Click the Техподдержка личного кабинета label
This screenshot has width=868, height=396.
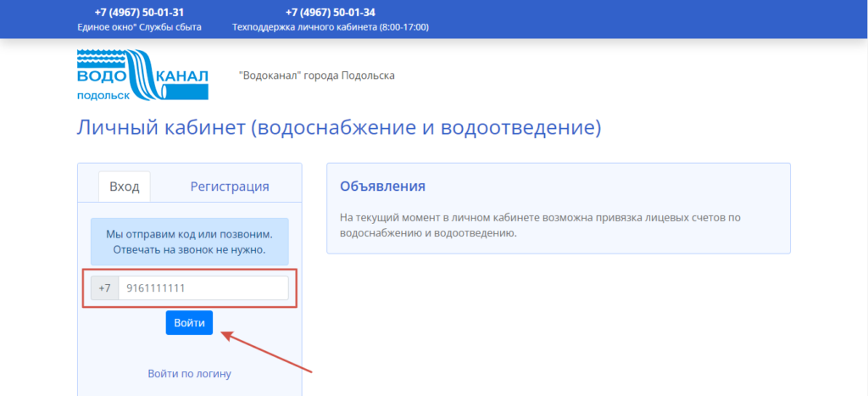pos(331,27)
